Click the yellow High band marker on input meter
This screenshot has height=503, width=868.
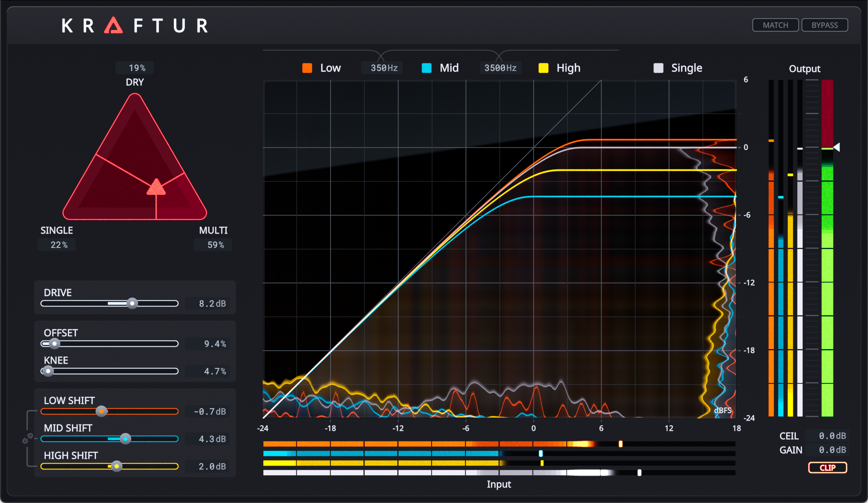542,463
